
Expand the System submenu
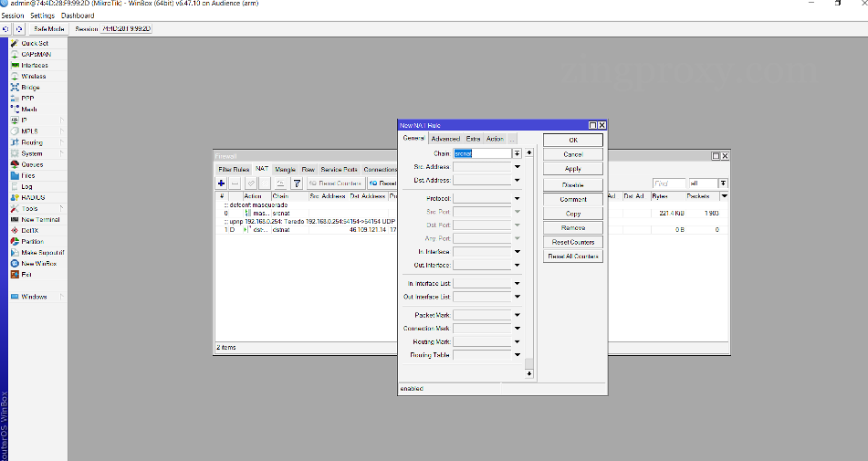coord(62,153)
